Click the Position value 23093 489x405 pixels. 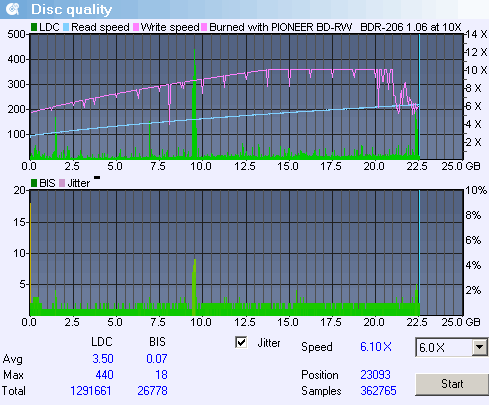click(x=375, y=375)
